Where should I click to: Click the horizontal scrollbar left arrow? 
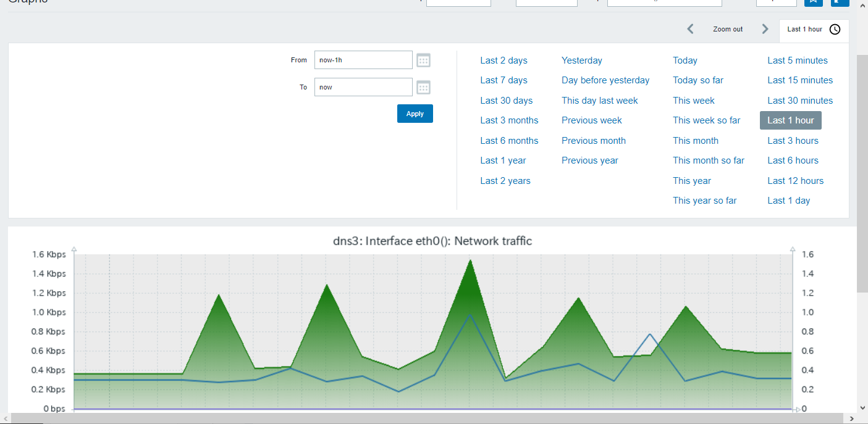5,419
